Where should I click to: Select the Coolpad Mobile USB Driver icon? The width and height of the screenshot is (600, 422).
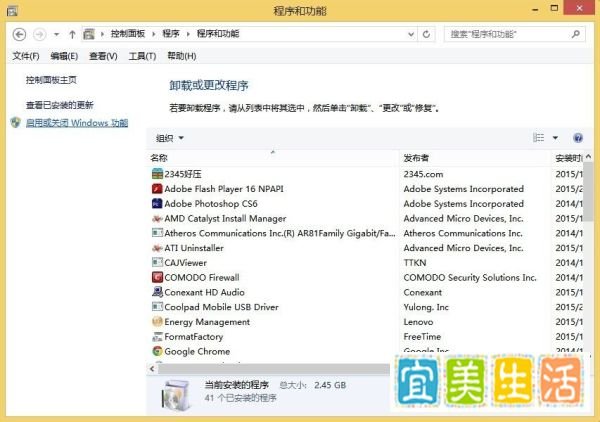point(157,307)
